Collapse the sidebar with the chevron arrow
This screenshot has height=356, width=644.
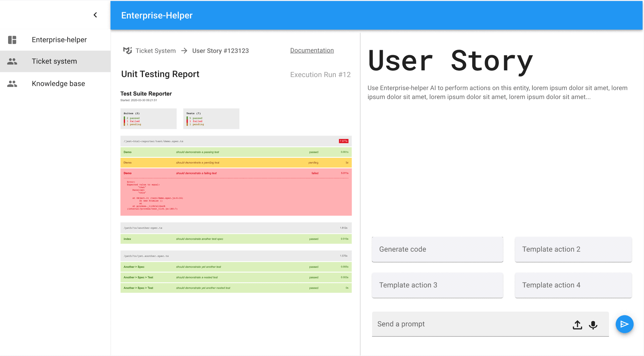point(95,15)
